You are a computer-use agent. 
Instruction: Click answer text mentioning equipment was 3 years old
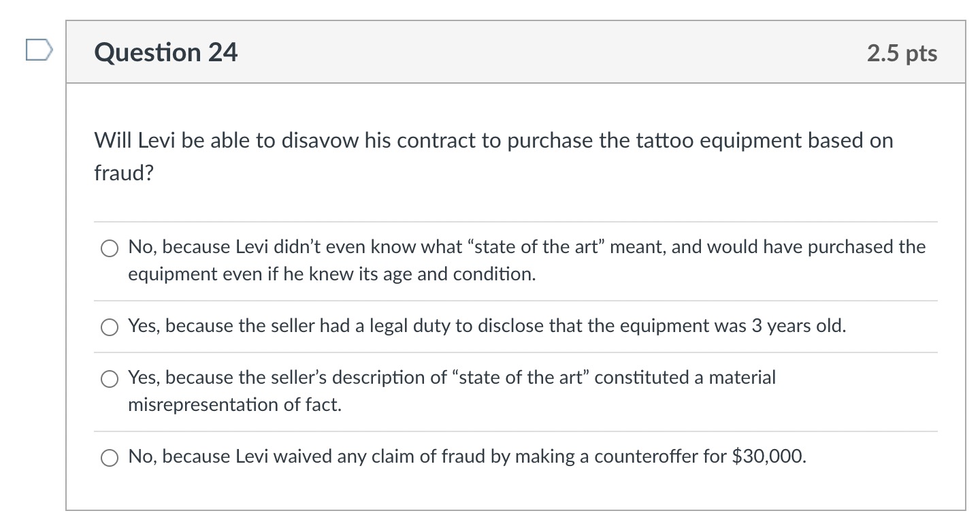[486, 326]
